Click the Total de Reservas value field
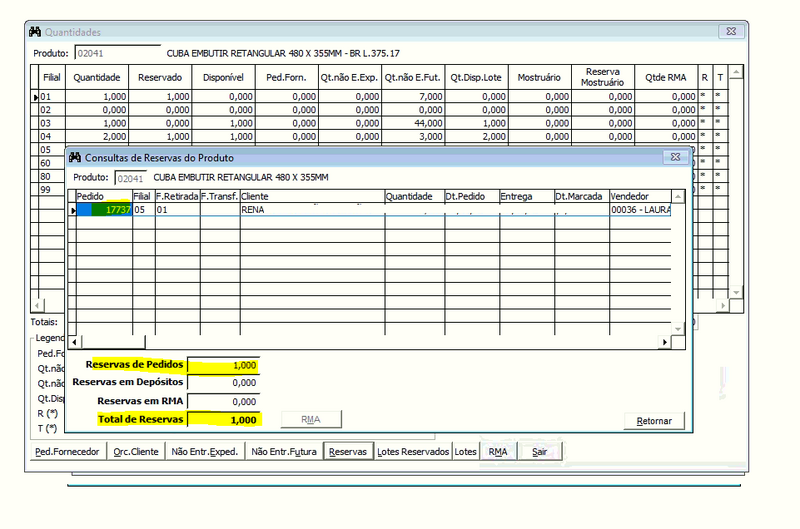Screen dimensions: 800x529 [223, 420]
